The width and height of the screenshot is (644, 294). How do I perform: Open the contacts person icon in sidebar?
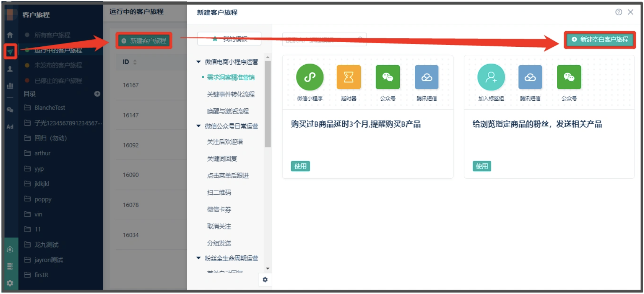[10, 69]
